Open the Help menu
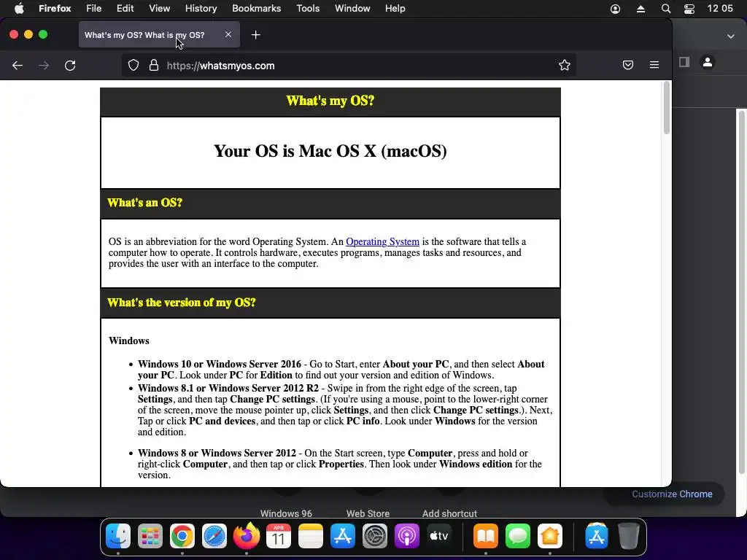The image size is (747, 560). pyautogui.click(x=395, y=9)
